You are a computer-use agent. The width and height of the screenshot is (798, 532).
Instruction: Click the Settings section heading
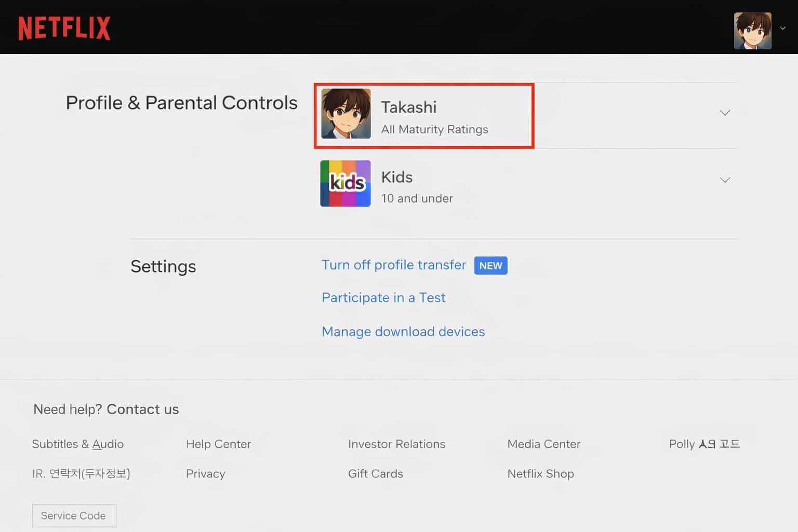click(163, 267)
